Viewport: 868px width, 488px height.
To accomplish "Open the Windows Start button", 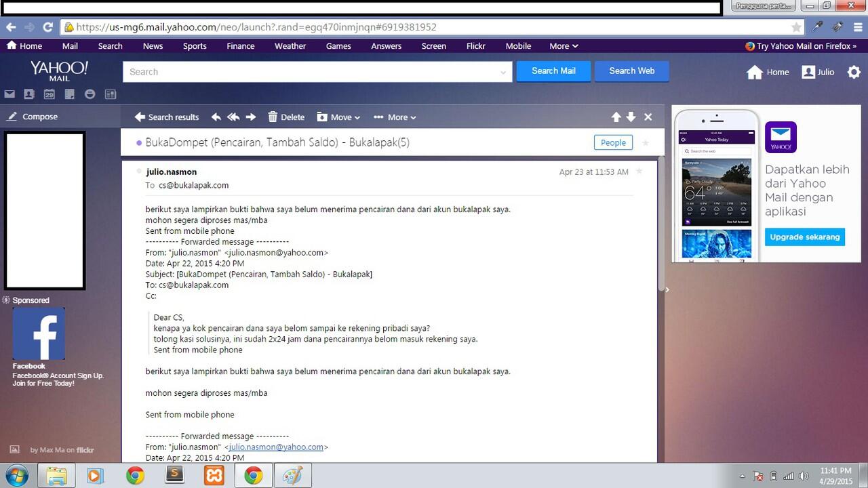I will (18, 476).
